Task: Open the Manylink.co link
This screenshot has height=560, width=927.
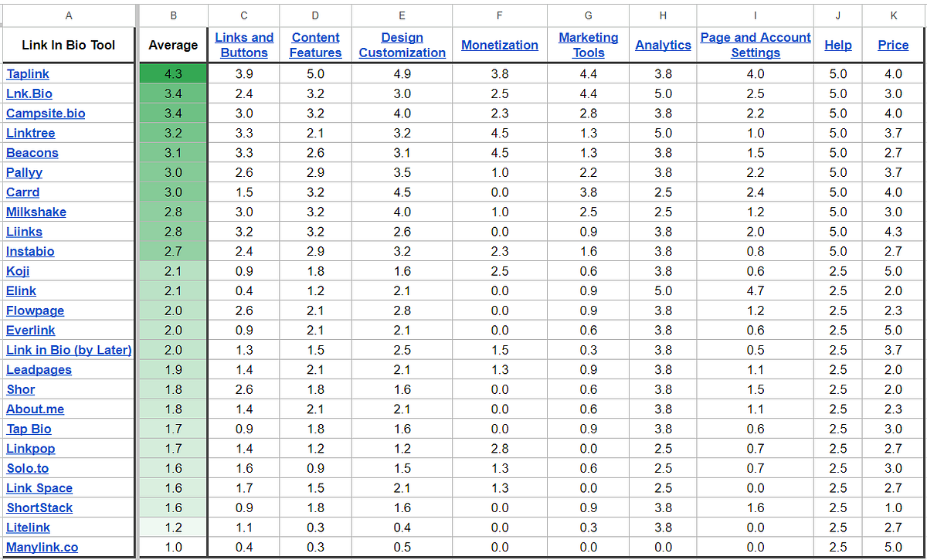Action: [42, 547]
